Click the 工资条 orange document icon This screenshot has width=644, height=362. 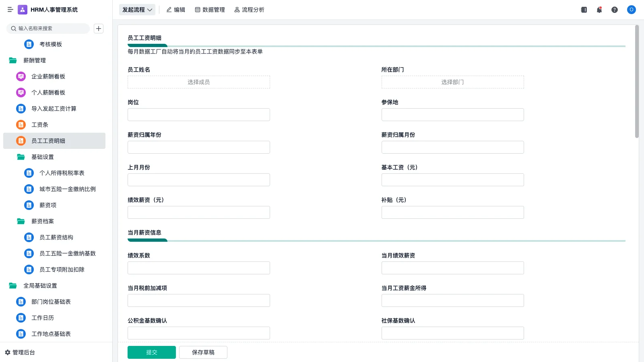(x=21, y=125)
